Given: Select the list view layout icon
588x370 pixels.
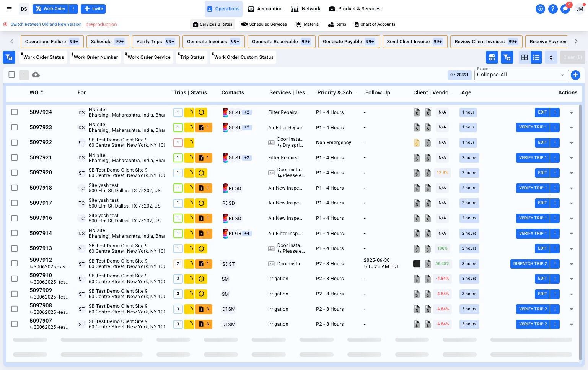Looking at the screenshot, I should 536,57.
